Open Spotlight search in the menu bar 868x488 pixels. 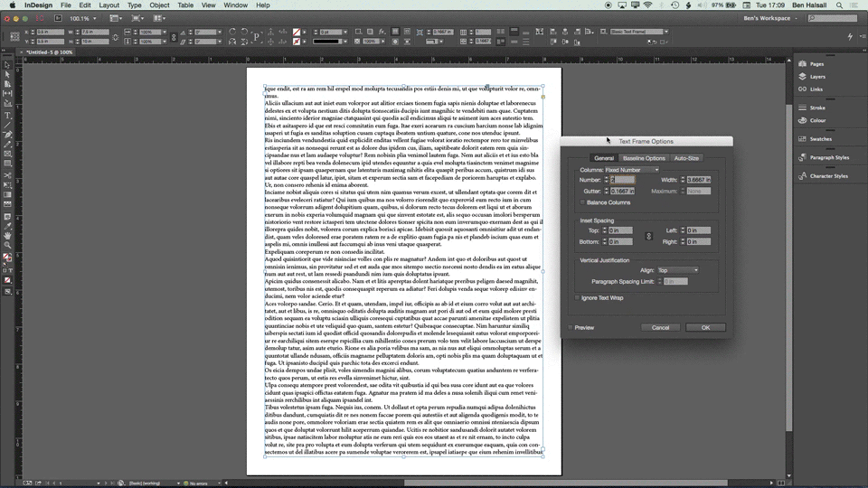[x=839, y=5]
